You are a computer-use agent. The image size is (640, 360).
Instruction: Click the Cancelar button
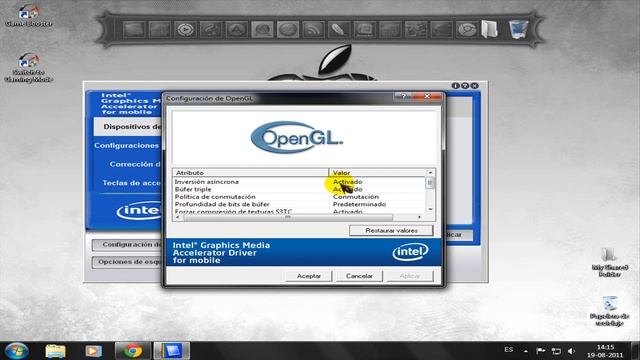[359, 276]
